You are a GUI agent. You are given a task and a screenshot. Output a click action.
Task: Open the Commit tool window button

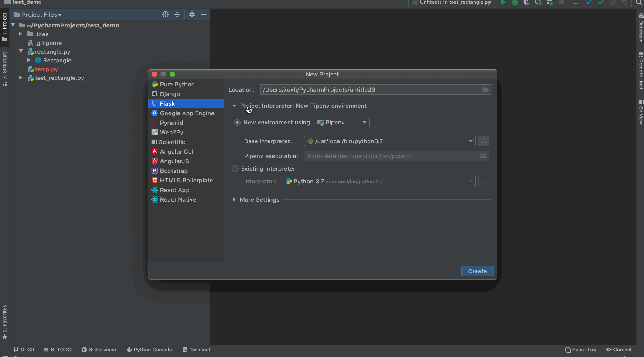pos(619,350)
